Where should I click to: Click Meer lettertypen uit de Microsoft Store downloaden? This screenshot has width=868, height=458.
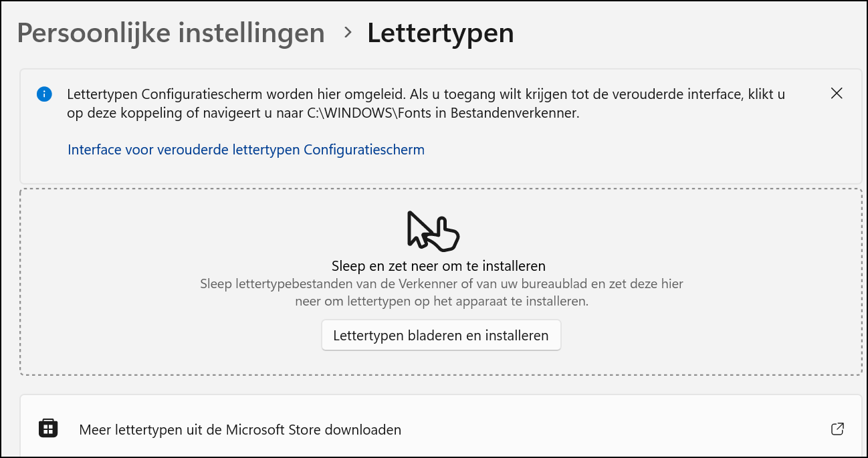tap(240, 429)
